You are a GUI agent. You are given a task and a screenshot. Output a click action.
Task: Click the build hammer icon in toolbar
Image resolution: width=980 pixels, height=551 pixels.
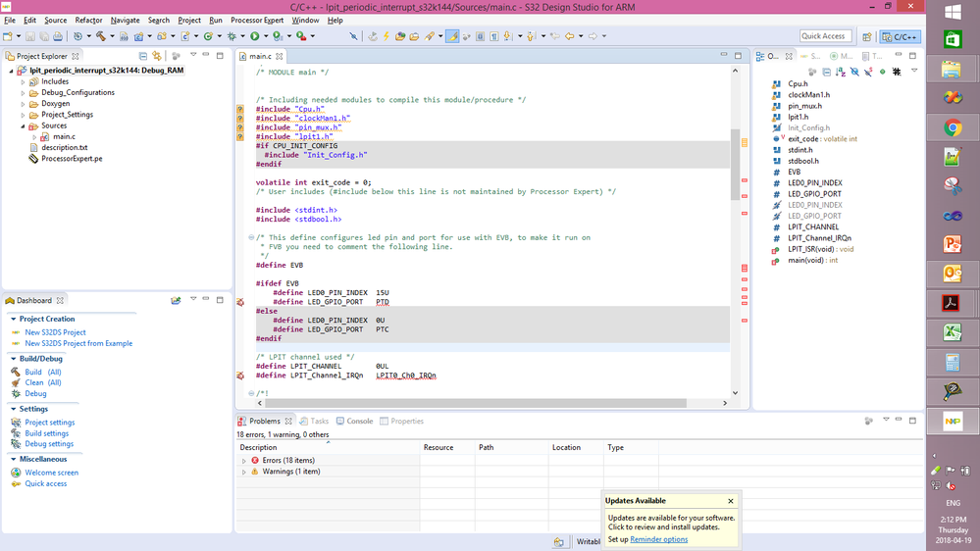pyautogui.click(x=99, y=36)
